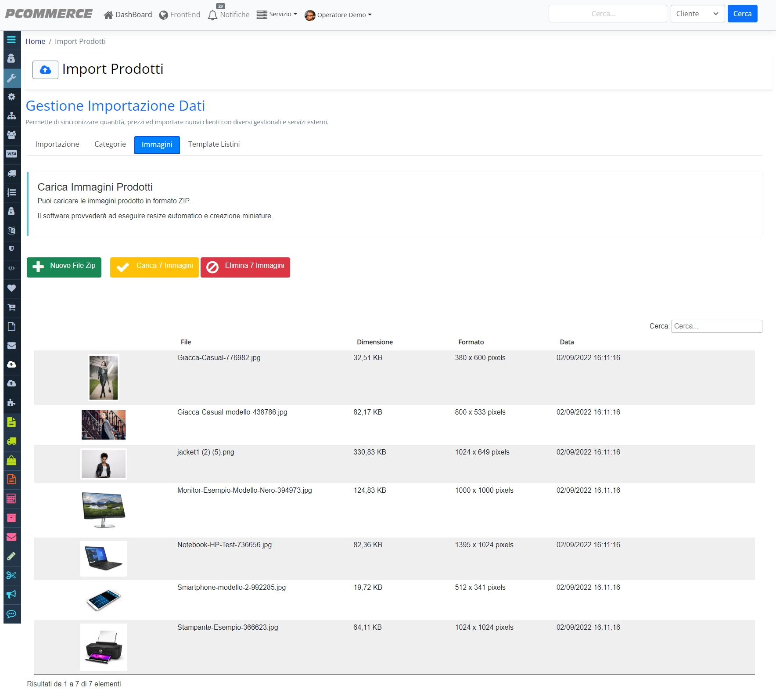This screenshot has width=776, height=700.
Task: Open the puzzle piece plugins sidebar icon
Action: pos(11,403)
